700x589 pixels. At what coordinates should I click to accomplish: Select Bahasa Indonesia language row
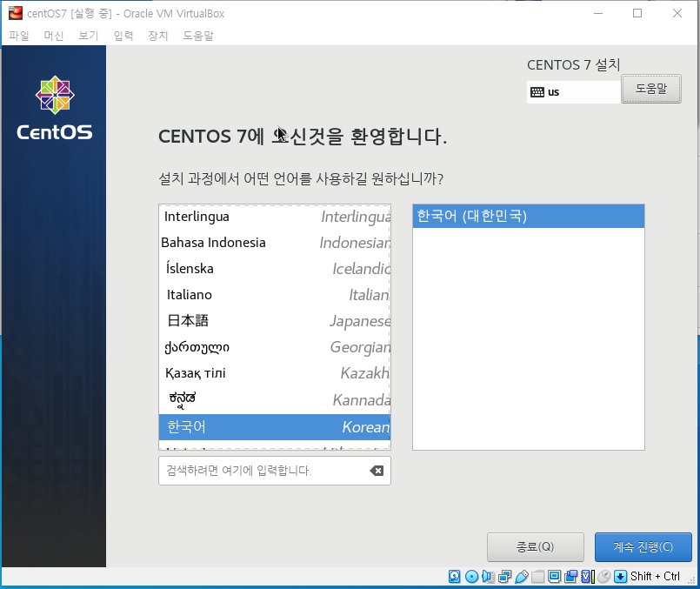(275, 243)
